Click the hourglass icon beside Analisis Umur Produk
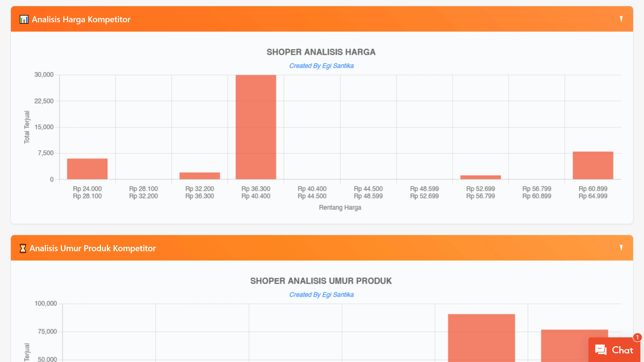The width and height of the screenshot is (644, 362). [23, 248]
